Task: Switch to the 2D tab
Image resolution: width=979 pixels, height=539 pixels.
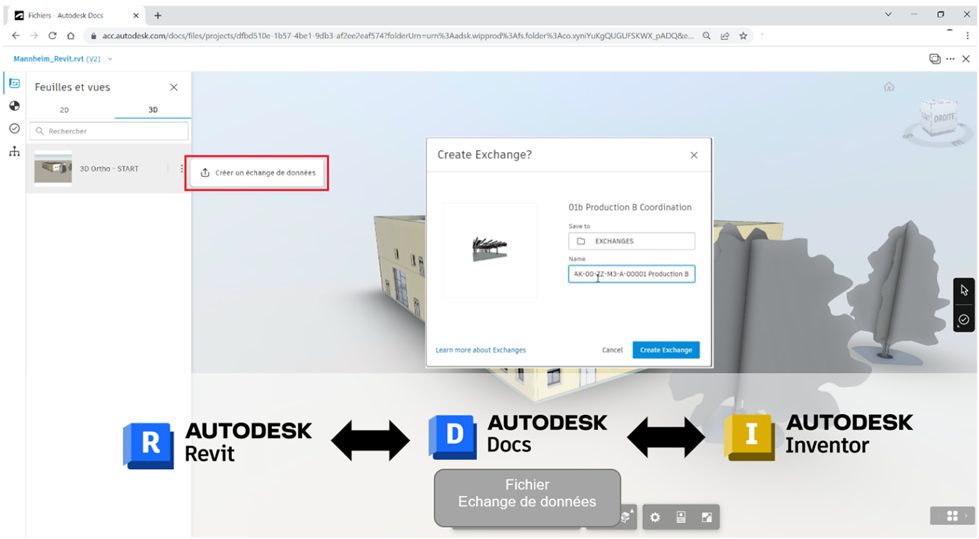Action: point(64,110)
